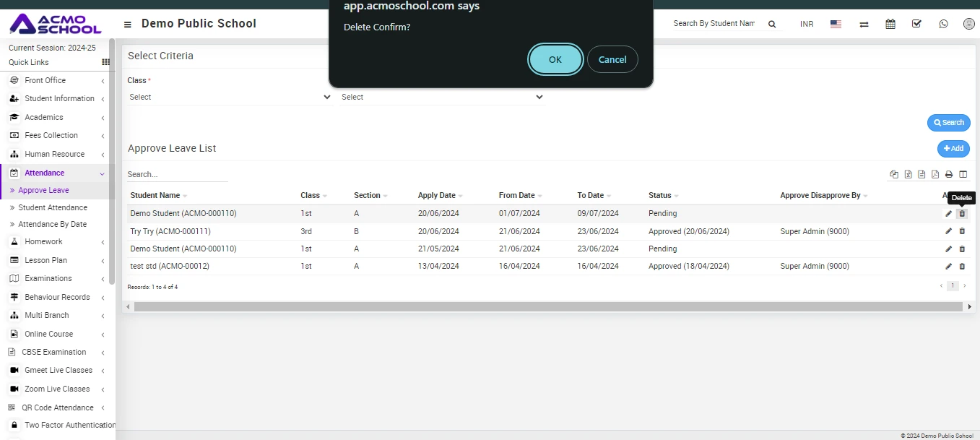The width and height of the screenshot is (980, 440).
Task: Open Attendance By Date submenu item
Action: 52,224
